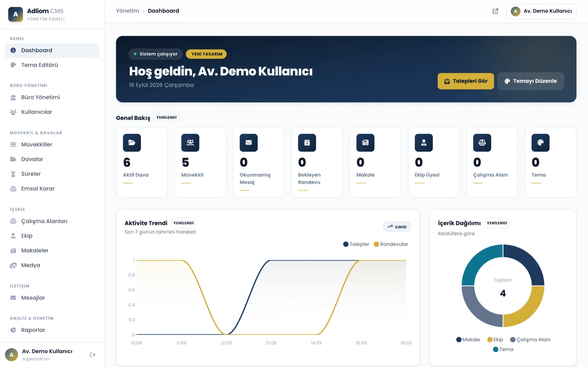Toggle Randevular series in chart legend

click(x=391, y=244)
